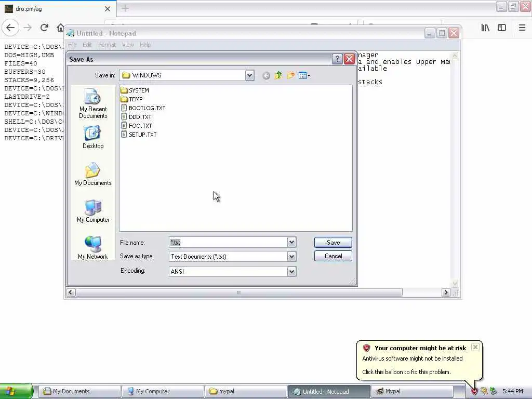The width and height of the screenshot is (532, 399).
Task: Click Notepad scroll right arrow
Action: [446, 292]
